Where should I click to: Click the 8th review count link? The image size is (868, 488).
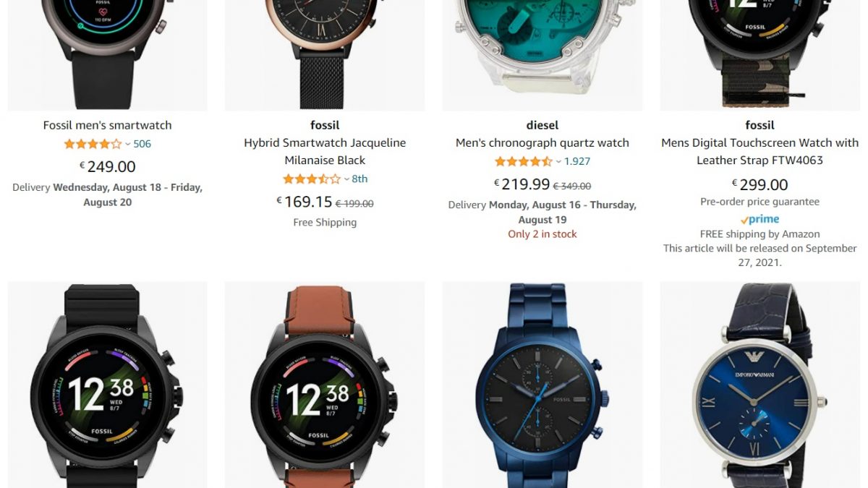[359, 179]
